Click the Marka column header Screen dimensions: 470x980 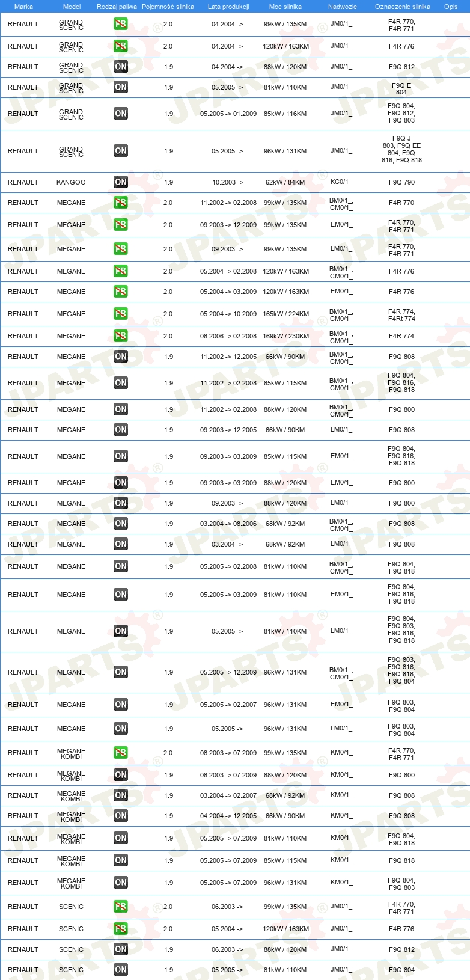pos(23,7)
